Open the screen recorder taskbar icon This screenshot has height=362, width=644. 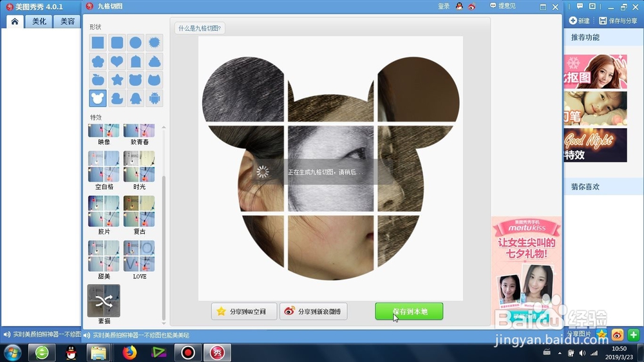point(187,352)
